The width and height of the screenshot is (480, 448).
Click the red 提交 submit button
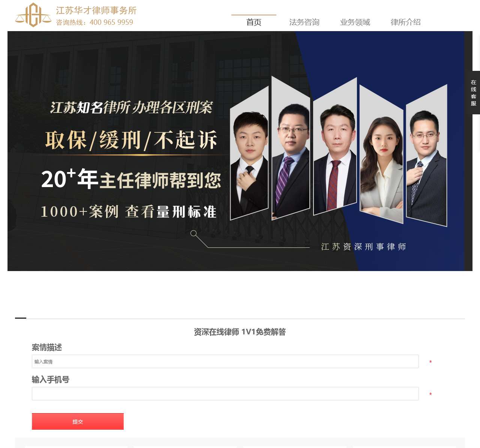78,421
